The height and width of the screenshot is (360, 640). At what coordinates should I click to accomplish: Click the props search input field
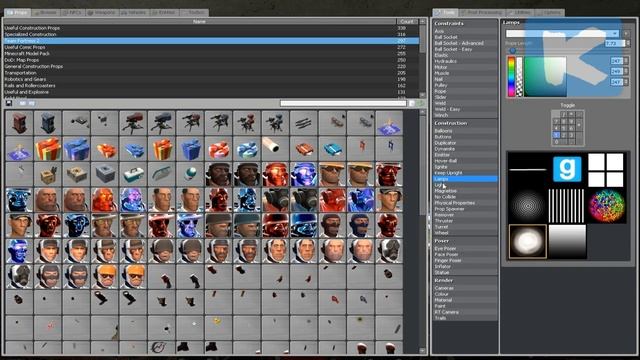click(343, 103)
